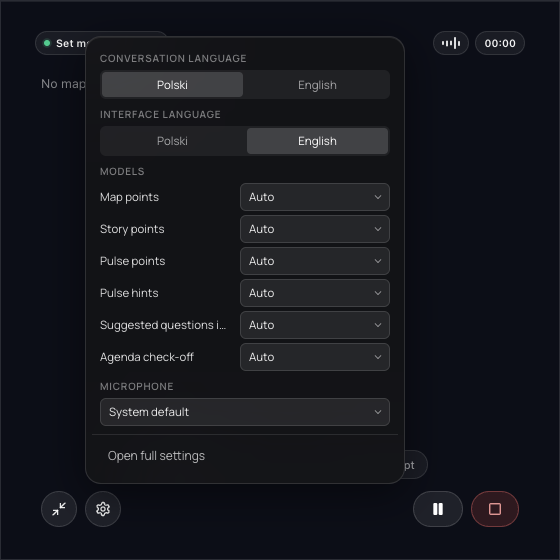
Task: Click the INTERFACE LANGUAGE heading
Action: tap(160, 115)
